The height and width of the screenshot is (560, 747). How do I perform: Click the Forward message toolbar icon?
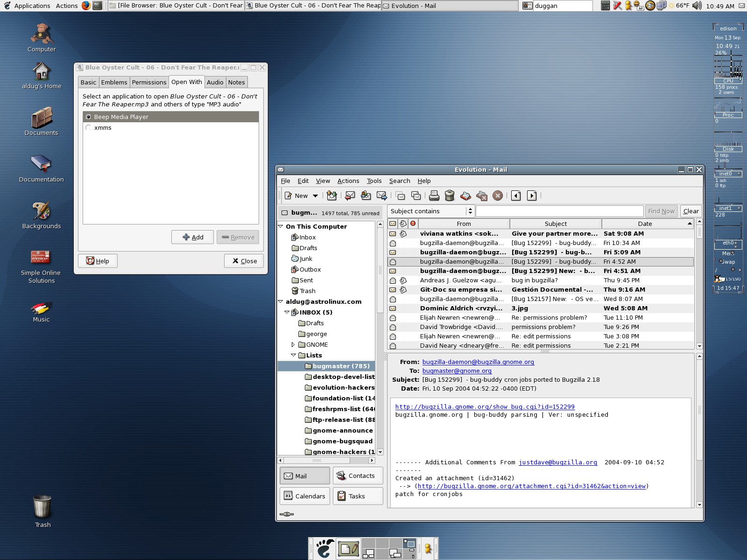coord(382,196)
